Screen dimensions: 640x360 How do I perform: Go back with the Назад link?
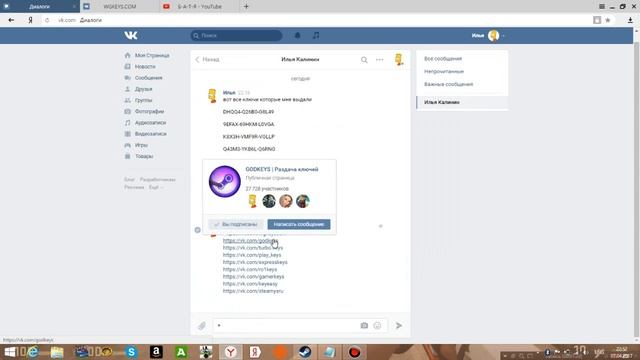[207, 60]
